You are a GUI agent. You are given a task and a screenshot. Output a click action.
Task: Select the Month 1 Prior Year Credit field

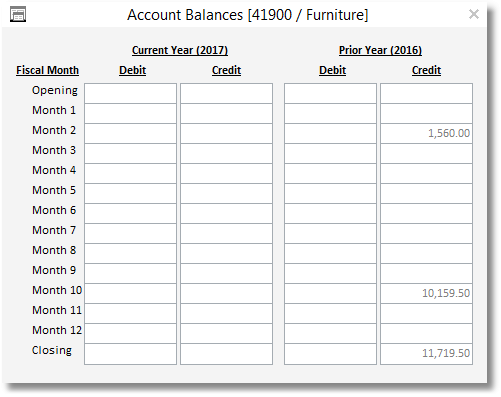[426, 113]
